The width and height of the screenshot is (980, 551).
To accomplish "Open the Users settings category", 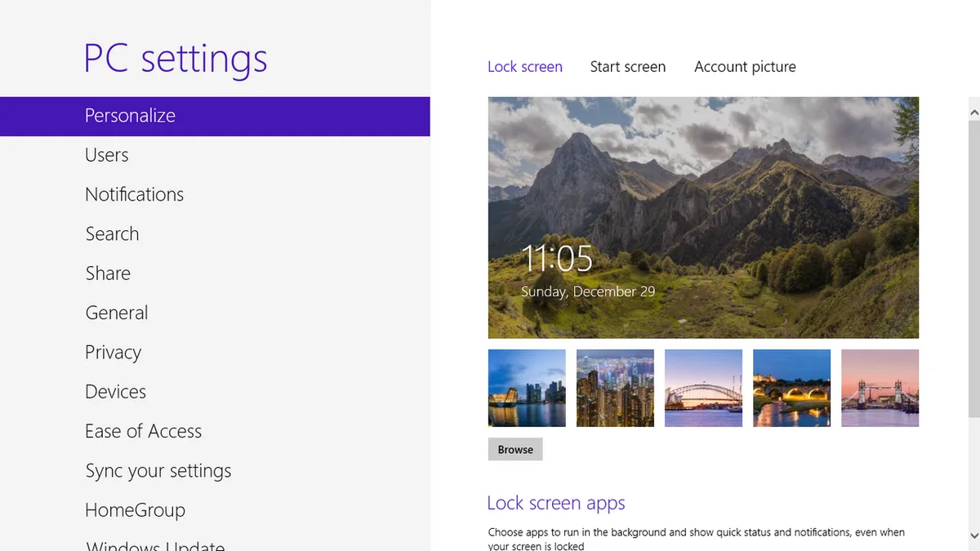I will pos(107,155).
